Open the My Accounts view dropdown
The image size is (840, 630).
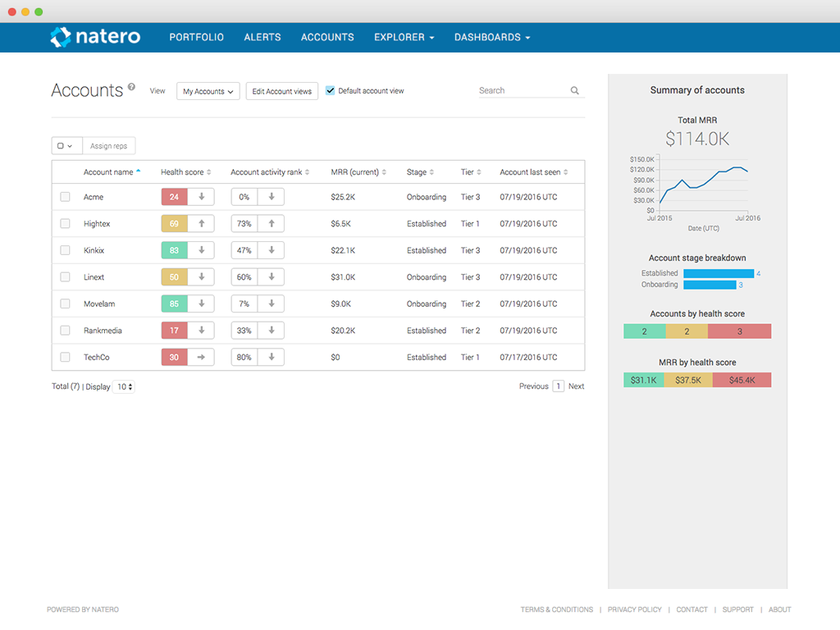point(208,91)
